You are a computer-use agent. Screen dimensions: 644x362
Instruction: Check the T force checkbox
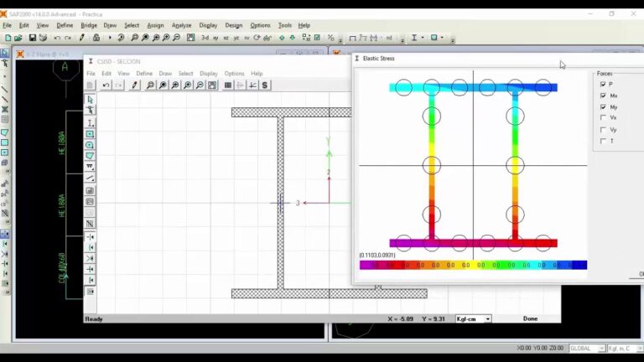603,141
